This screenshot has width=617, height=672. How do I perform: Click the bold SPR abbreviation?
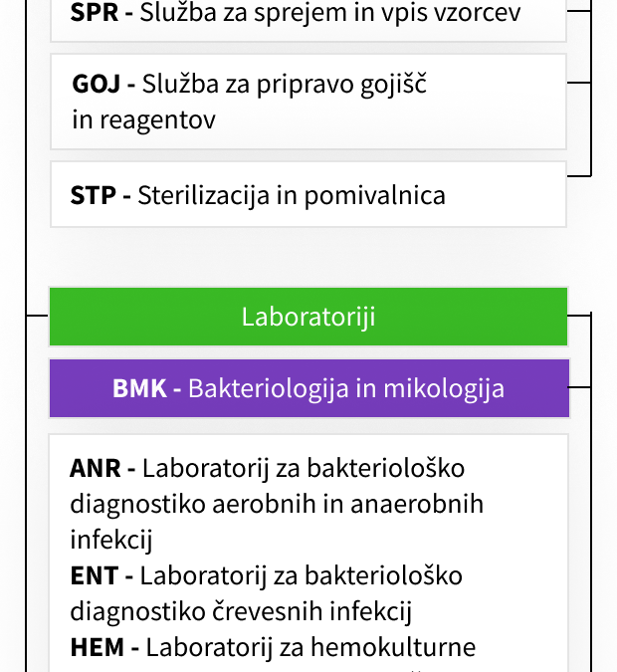point(94,12)
